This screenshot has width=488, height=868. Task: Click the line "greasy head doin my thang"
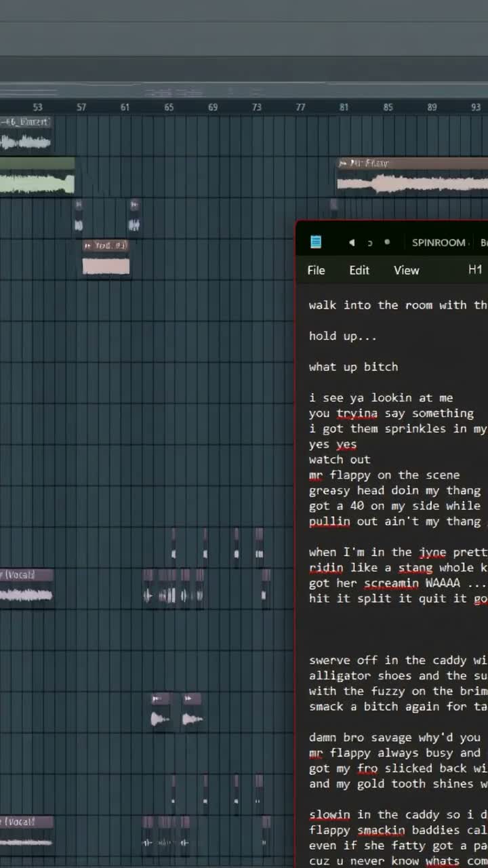coord(394,490)
